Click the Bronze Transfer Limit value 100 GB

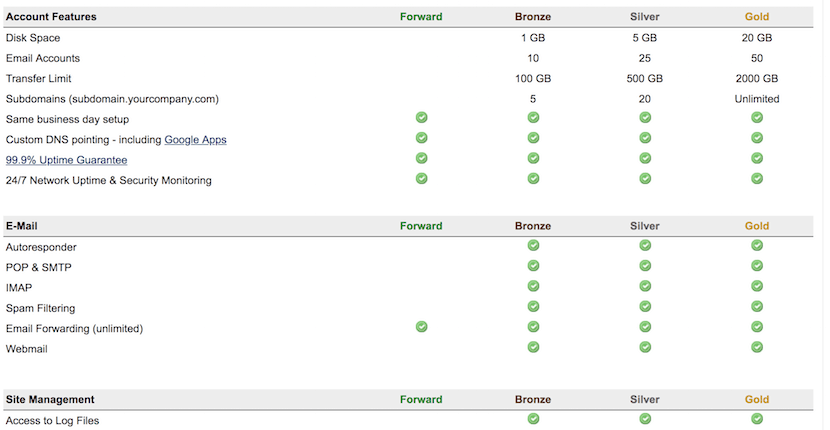point(533,79)
